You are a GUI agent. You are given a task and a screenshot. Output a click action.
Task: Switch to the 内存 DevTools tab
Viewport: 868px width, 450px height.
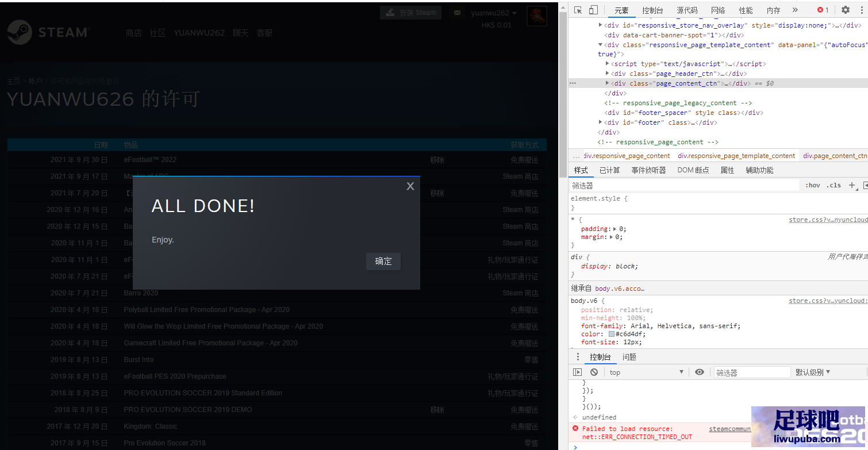[773, 10]
